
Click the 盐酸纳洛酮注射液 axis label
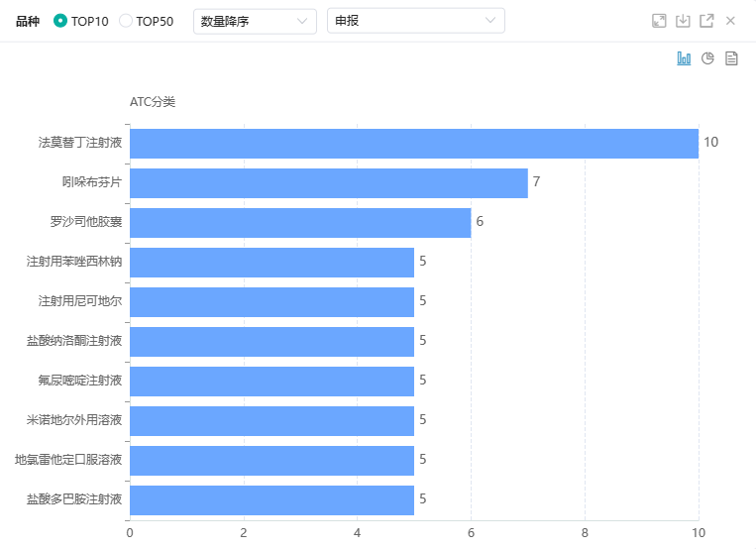tap(74, 341)
